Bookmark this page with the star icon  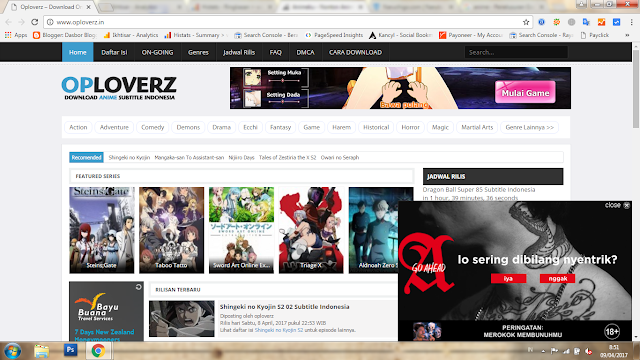pos(526,22)
